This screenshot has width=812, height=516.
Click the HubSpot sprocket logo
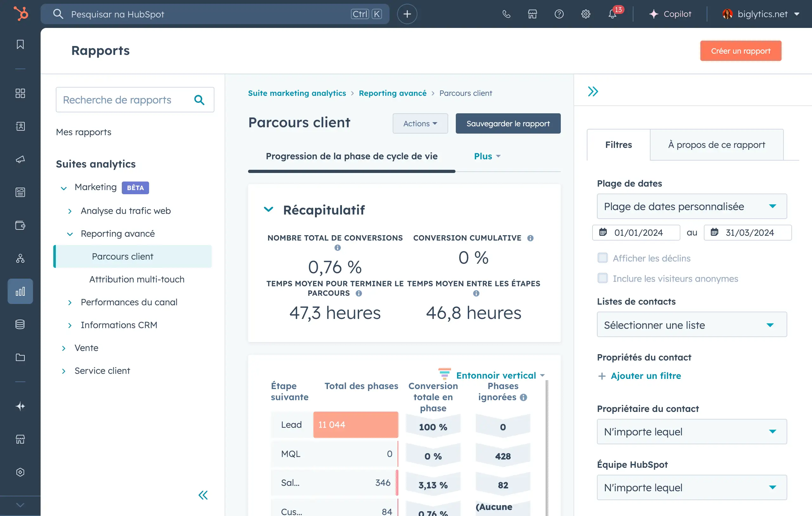coord(21,14)
